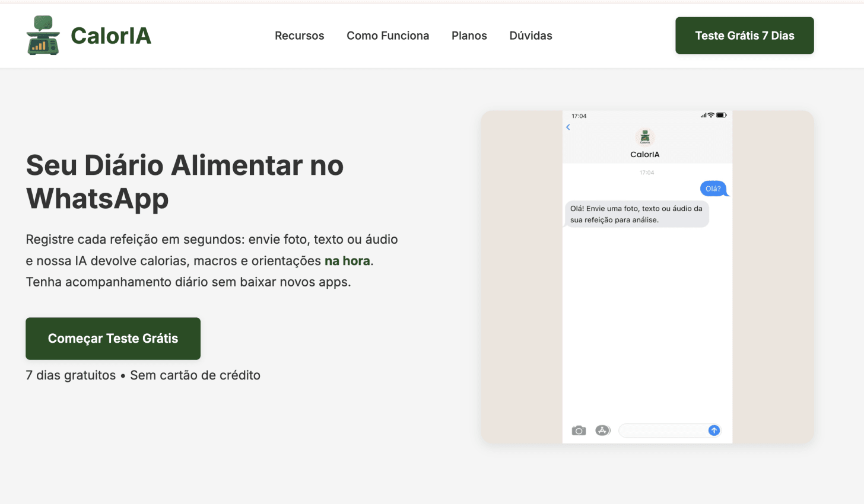Open the Dúvidas nav link

531,36
